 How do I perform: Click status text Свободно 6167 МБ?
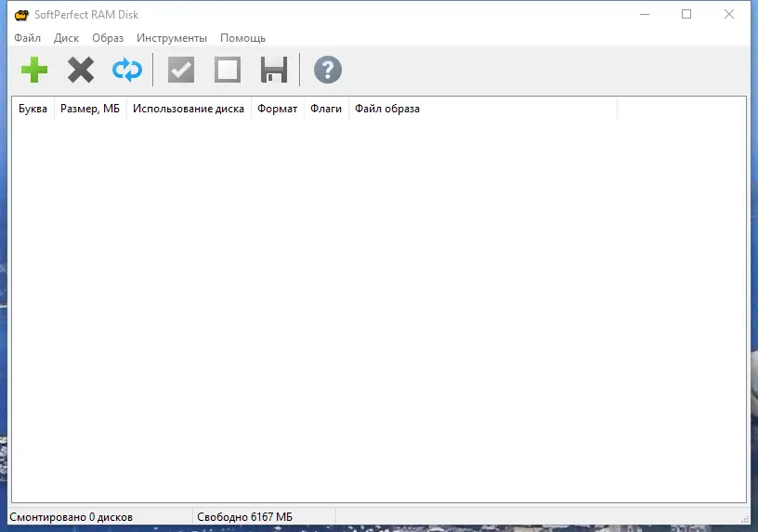tap(244, 517)
